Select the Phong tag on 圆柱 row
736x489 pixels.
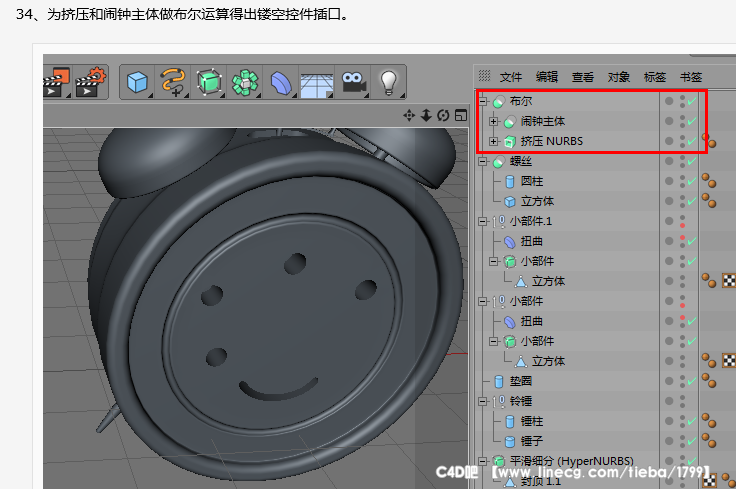click(x=709, y=180)
